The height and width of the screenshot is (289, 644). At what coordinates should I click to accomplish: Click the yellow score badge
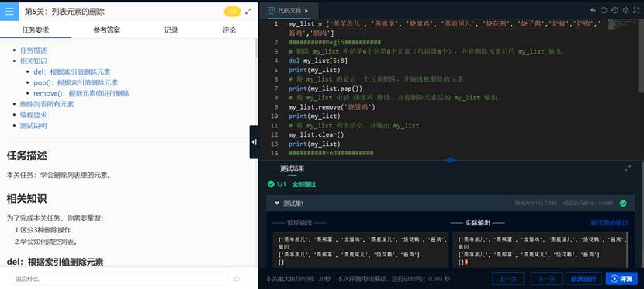pyautogui.click(x=232, y=12)
